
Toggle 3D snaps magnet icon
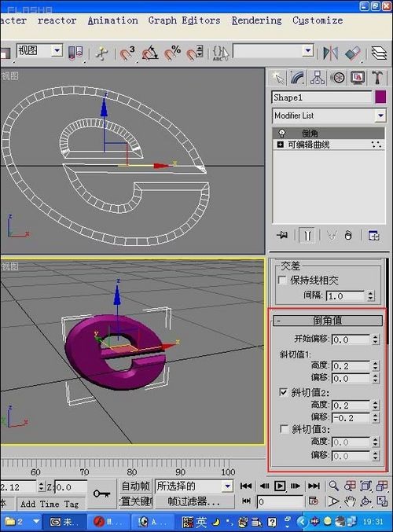point(127,53)
